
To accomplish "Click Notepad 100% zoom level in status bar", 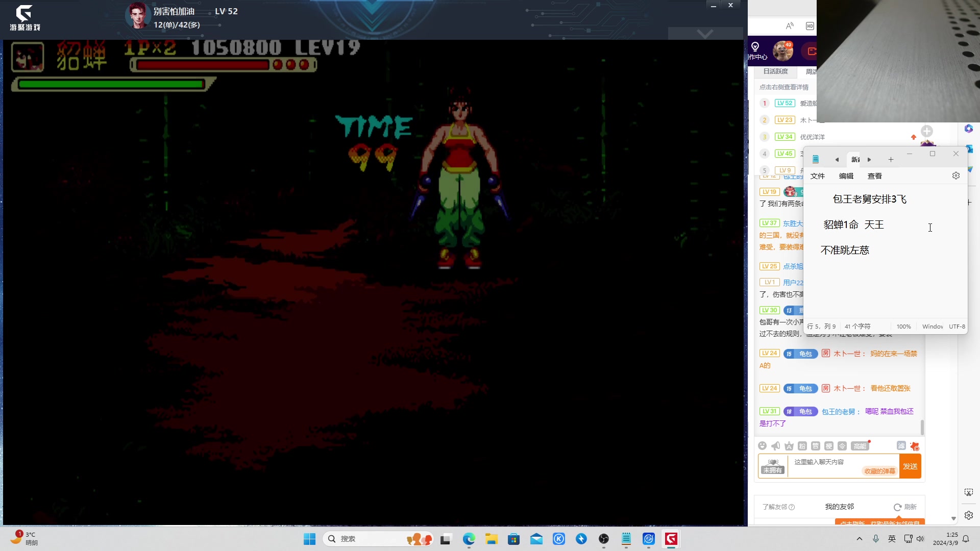I will tap(903, 327).
